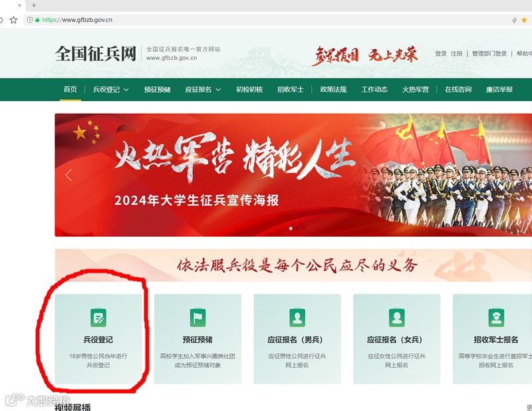Open 廉洁举报 in the navigation bar

[499, 90]
